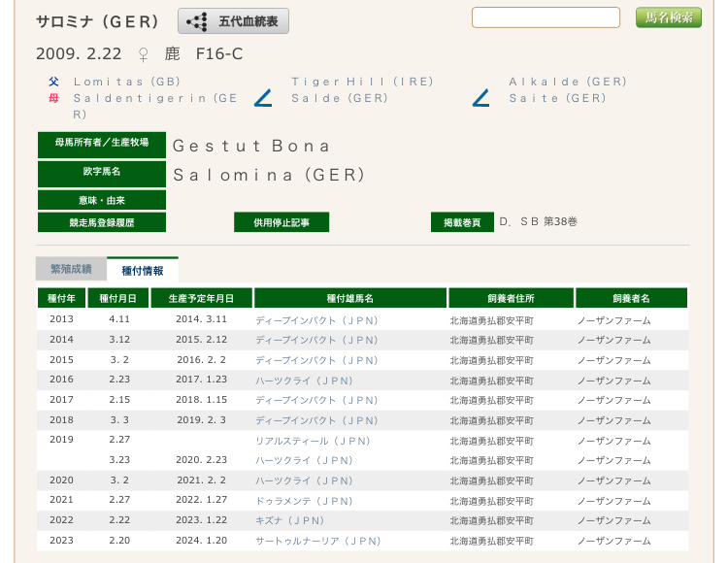Click the 種付雄馬名 column header
Image resolution: width=728 pixels, height=563 pixels.
point(350,298)
